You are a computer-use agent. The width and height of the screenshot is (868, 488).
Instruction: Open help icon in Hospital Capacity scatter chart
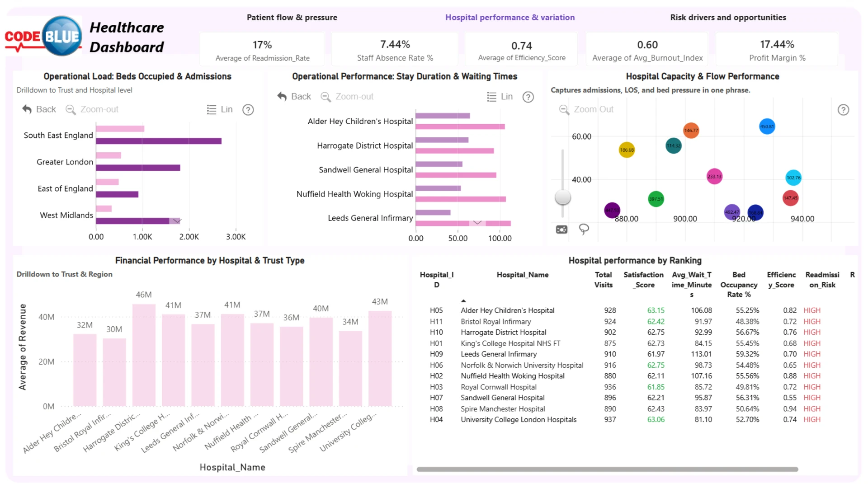point(843,110)
